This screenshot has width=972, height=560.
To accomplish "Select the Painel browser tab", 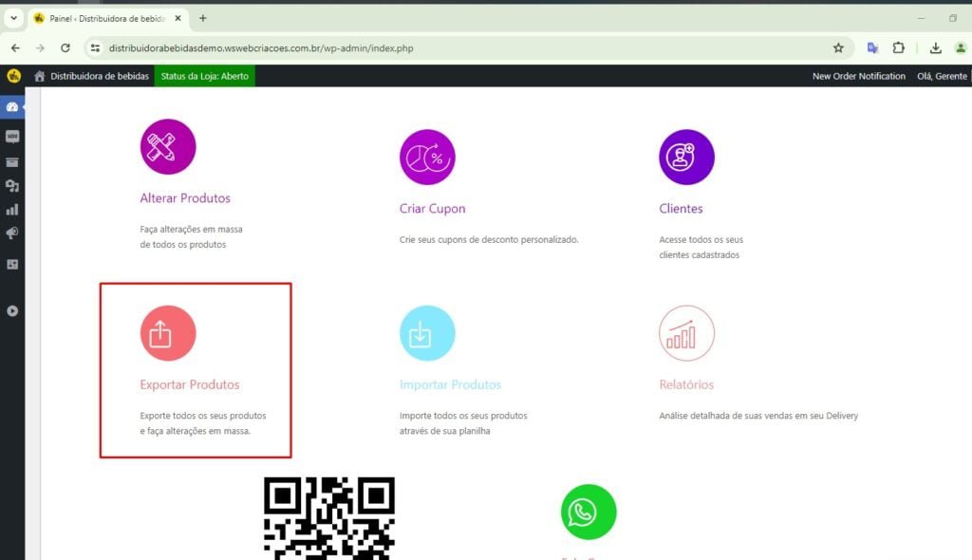I will coord(104,18).
